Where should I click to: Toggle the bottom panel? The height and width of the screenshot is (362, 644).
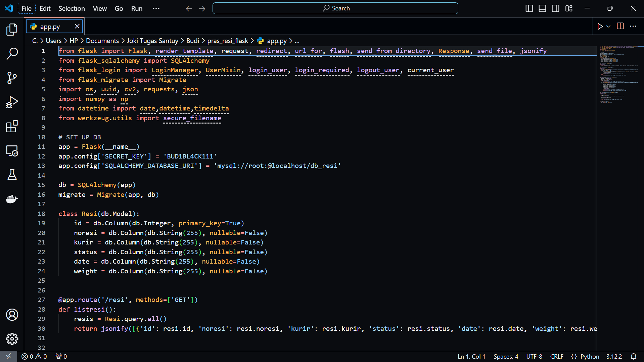pos(542,8)
